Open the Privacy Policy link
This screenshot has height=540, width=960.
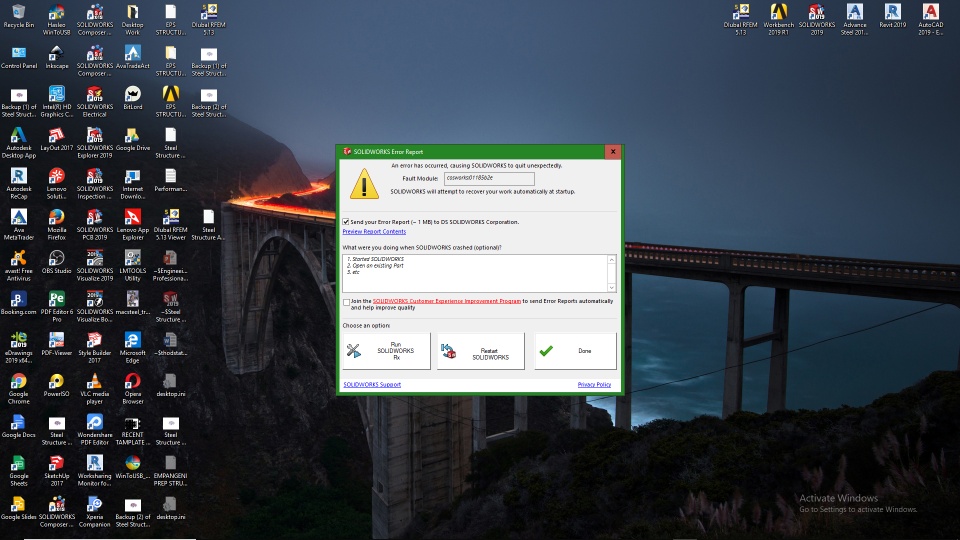[594, 384]
